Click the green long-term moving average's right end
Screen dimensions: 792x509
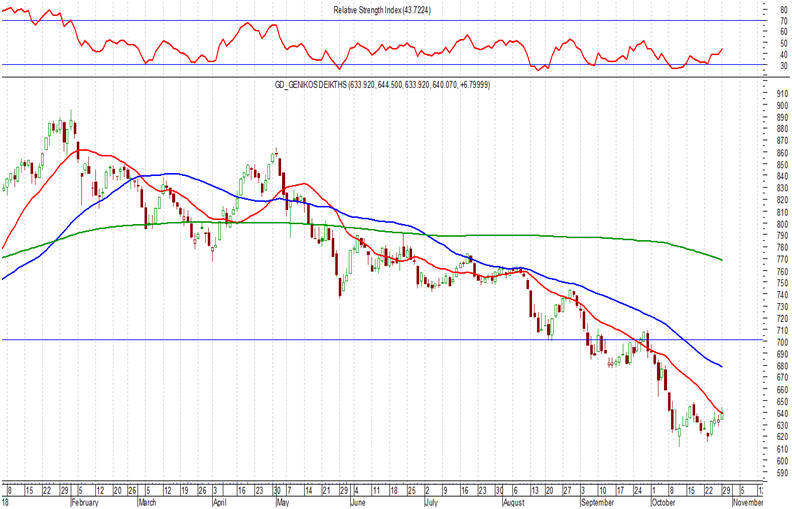pos(721,260)
